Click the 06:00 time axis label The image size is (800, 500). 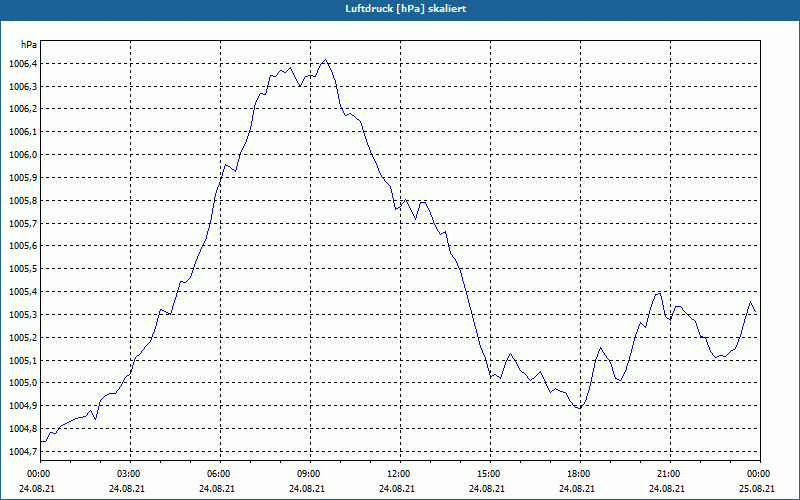pyautogui.click(x=220, y=474)
